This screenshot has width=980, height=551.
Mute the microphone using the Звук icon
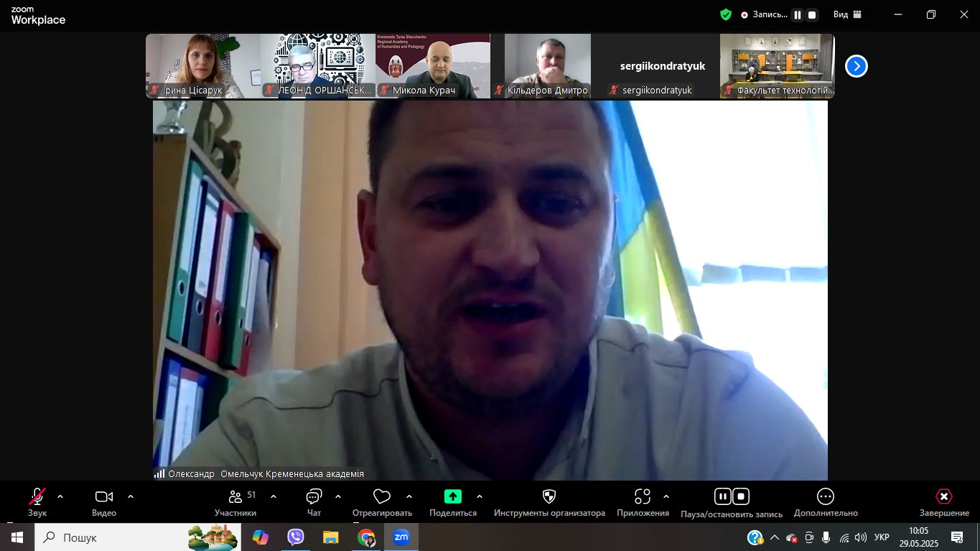(x=35, y=496)
